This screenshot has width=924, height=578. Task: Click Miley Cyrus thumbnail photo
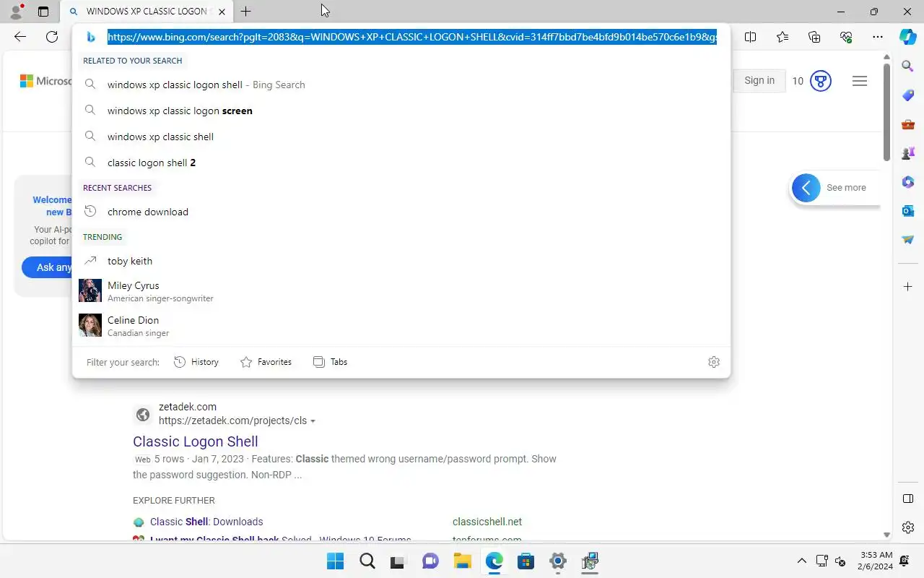click(90, 290)
